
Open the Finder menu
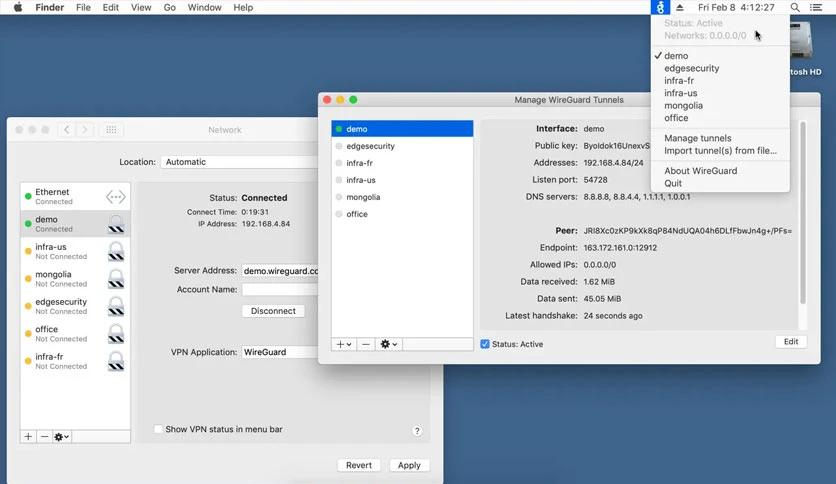[50, 7]
